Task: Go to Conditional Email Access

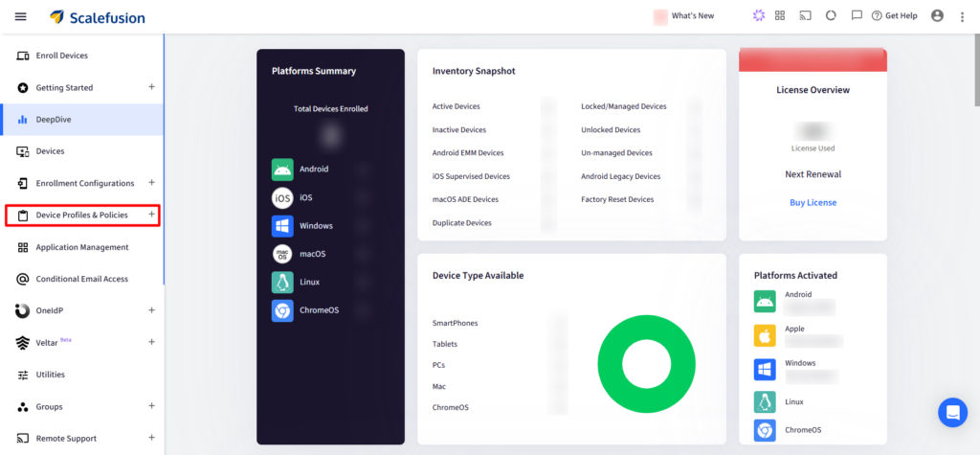Action: 82,279
